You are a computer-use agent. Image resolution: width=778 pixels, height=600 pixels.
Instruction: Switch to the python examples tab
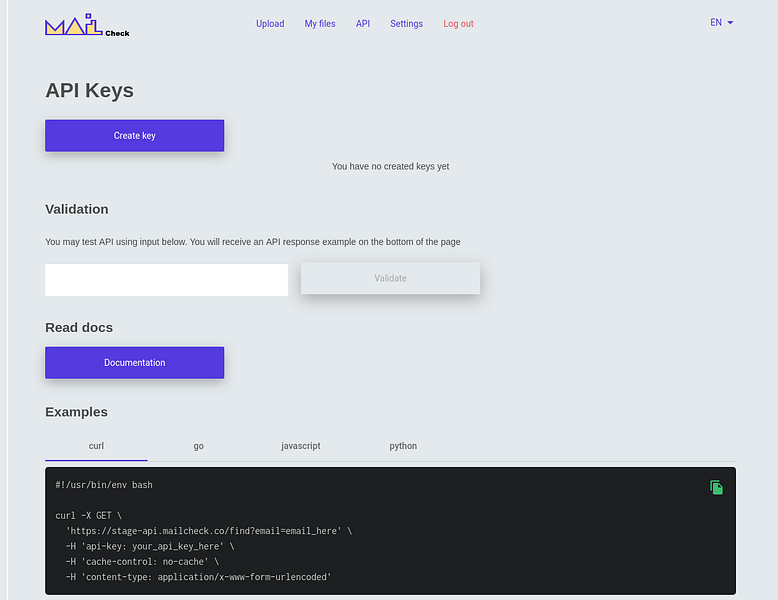[403, 446]
